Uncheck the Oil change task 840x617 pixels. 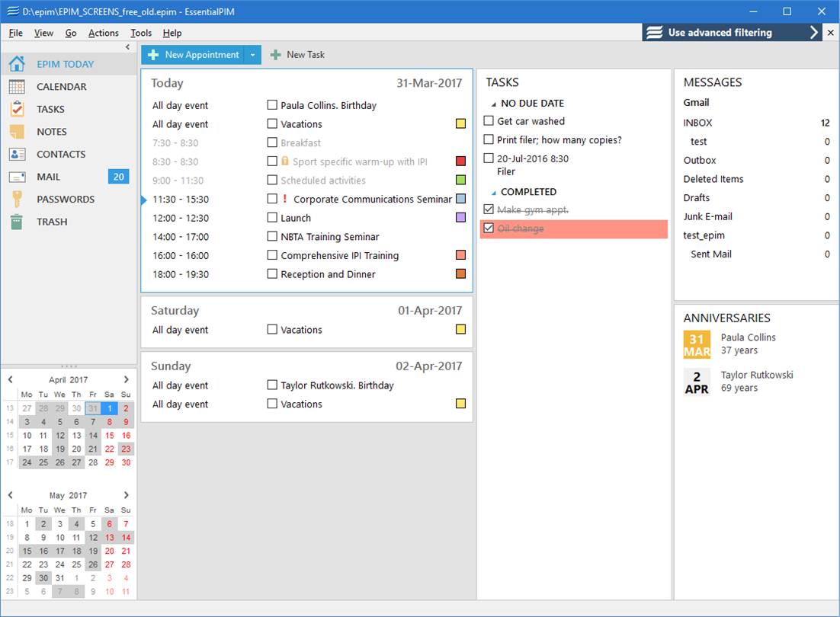[x=489, y=228]
